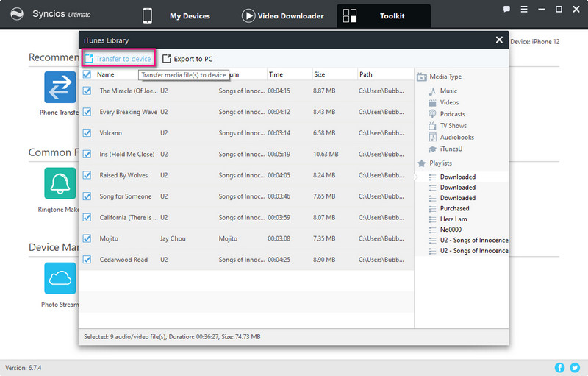Image resolution: width=588 pixels, height=376 pixels.
Task: Click the Toolkit grid icon
Action: click(350, 15)
